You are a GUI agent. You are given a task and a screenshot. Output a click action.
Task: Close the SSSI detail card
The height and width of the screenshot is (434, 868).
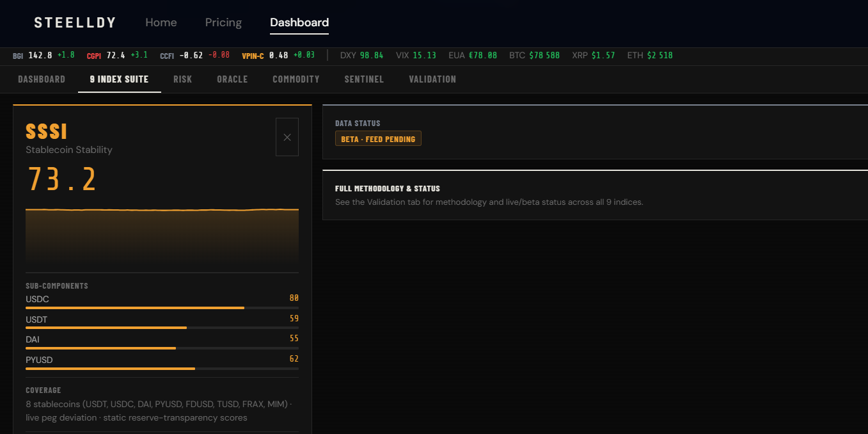(x=287, y=137)
